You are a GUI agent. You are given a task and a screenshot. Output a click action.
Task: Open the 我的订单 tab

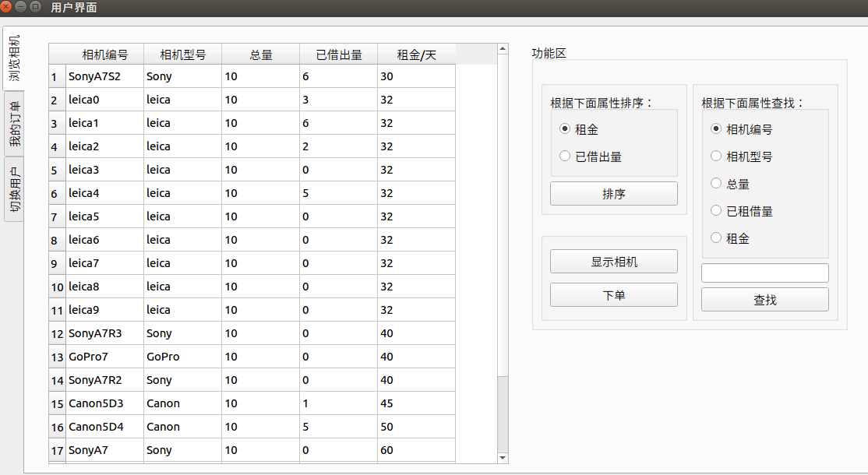tap(13, 124)
